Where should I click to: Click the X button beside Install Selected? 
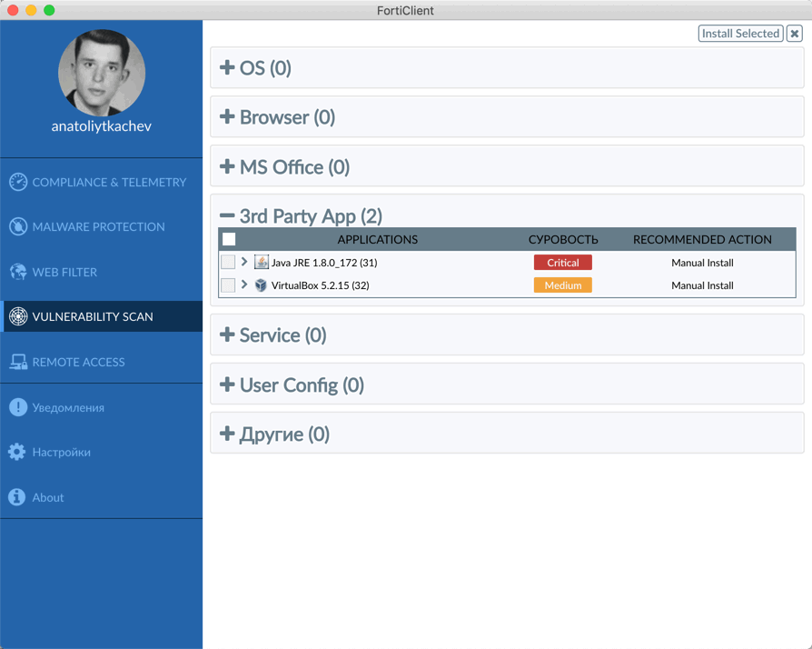795,33
